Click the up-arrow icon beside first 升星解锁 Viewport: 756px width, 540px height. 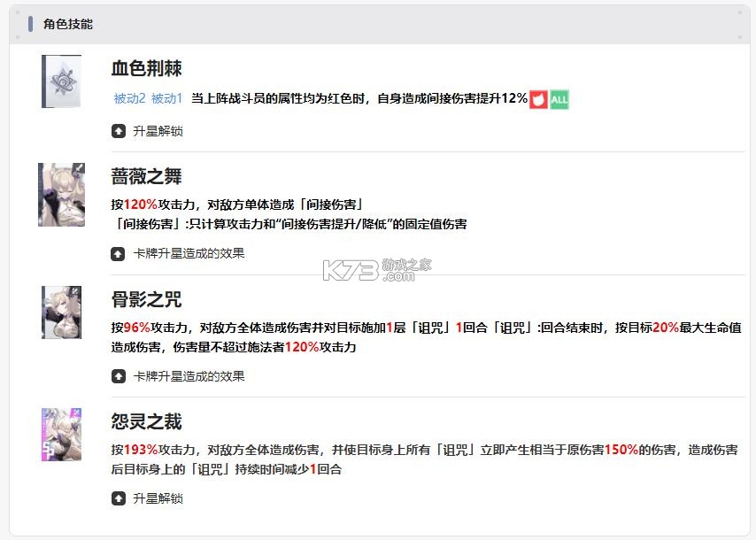pos(117,131)
